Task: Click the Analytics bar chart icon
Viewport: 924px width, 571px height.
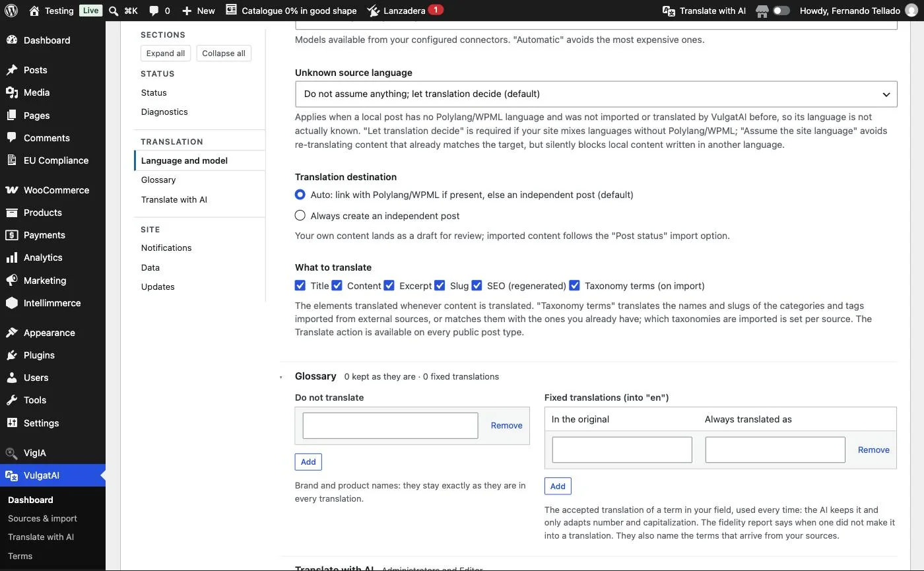Action: [x=12, y=257]
